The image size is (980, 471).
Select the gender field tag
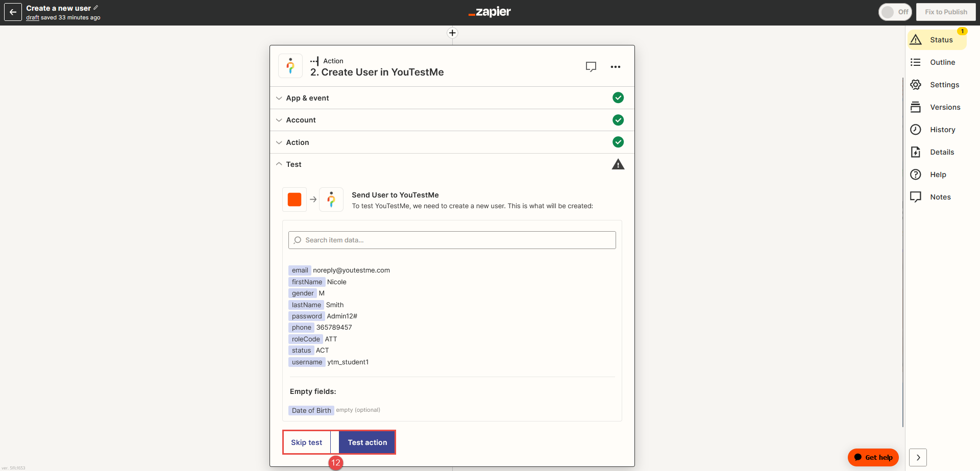coord(303,293)
